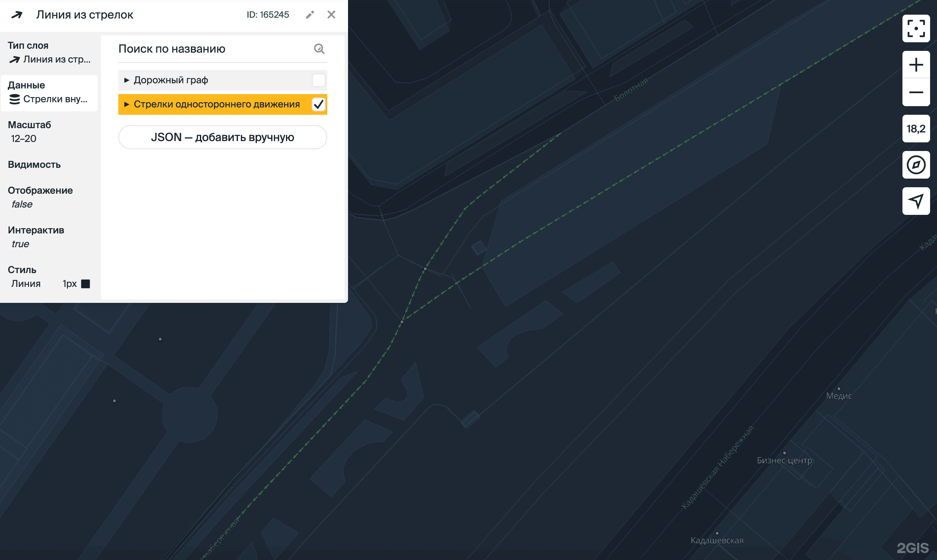Image resolution: width=937 pixels, height=560 pixels.
Task: Click the fullscreen map icon
Action: click(916, 28)
